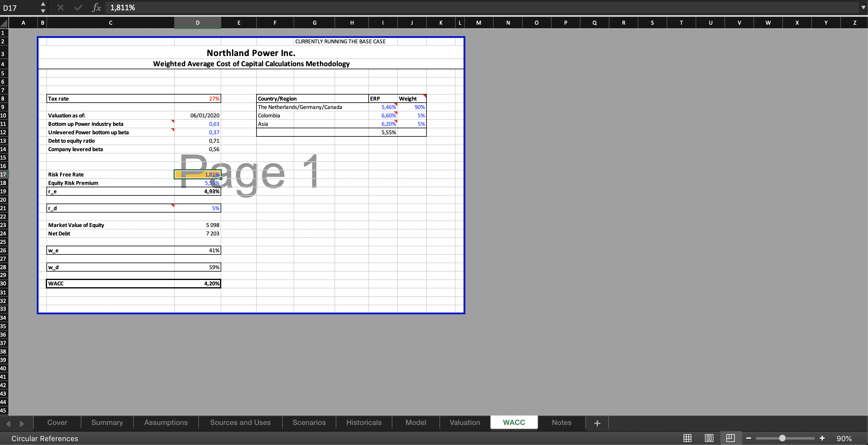Select row 30 header
868x445 pixels.
4,283
